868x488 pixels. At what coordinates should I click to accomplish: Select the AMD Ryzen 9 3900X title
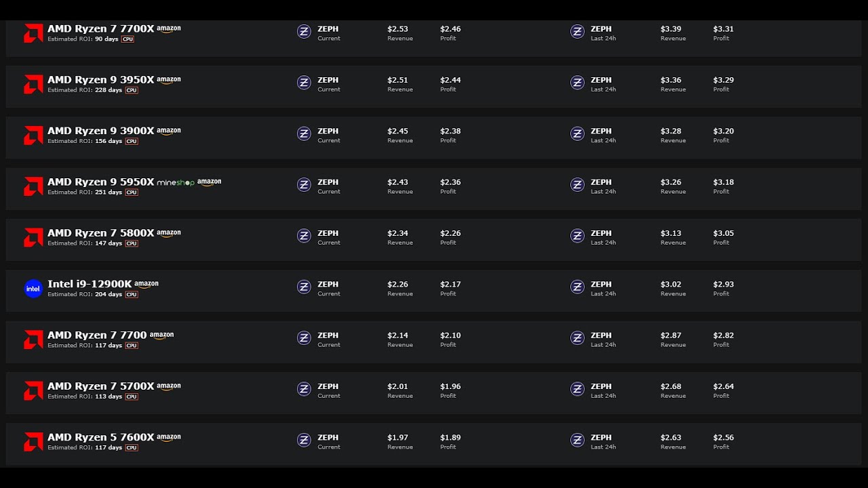[x=100, y=131]
